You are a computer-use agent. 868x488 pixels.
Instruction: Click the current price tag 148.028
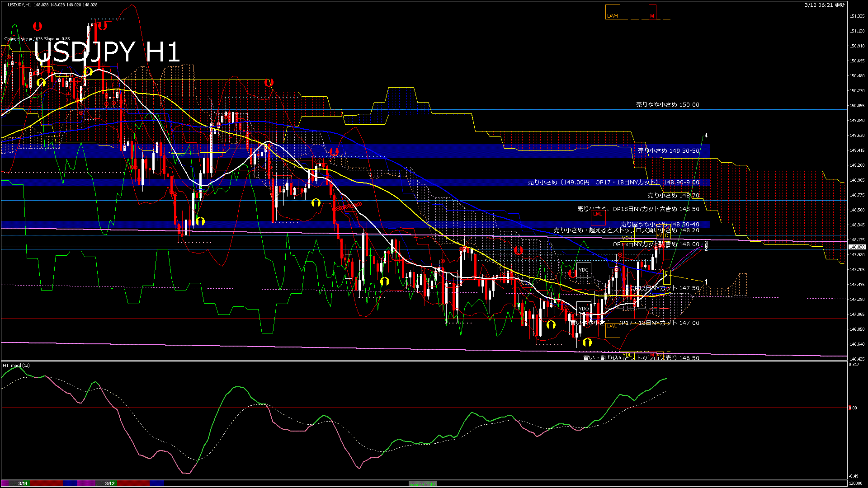click(x=857, y=247)
